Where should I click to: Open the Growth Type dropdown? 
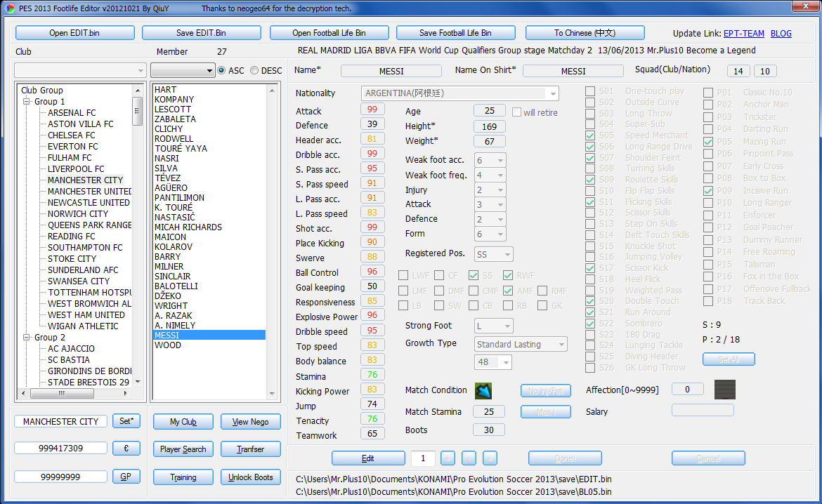(x=561, y=344)
